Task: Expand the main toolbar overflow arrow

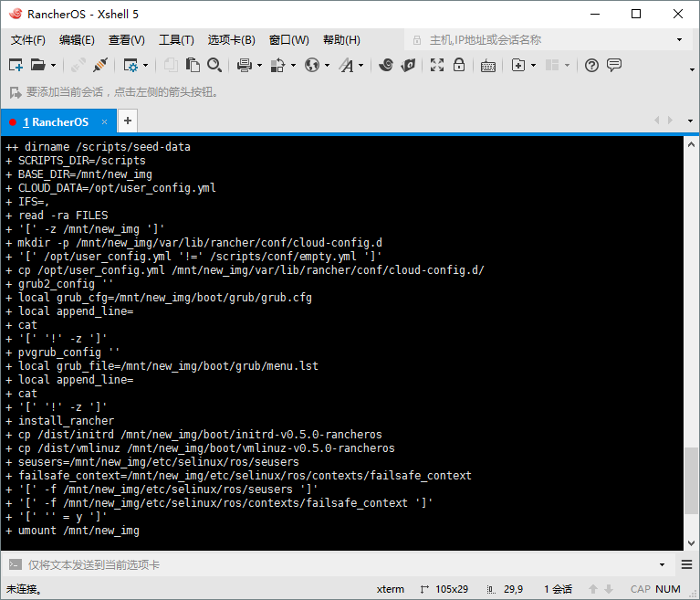Action: [x=693, y=69]
